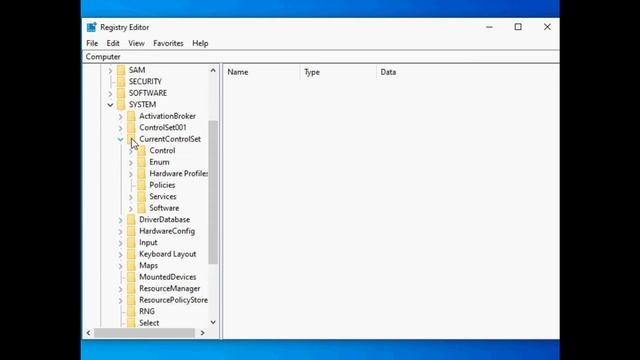This screenshot has width=640, height=360.
Task: Click the horizontal scroll left arrow
Action: pyautogui.click(x=89, y=333)
